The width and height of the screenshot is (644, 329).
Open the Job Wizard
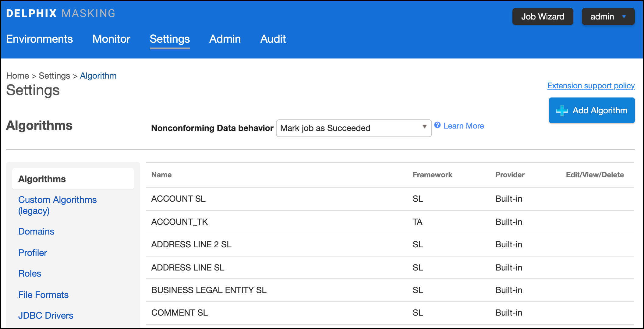[x=543, y=17]
